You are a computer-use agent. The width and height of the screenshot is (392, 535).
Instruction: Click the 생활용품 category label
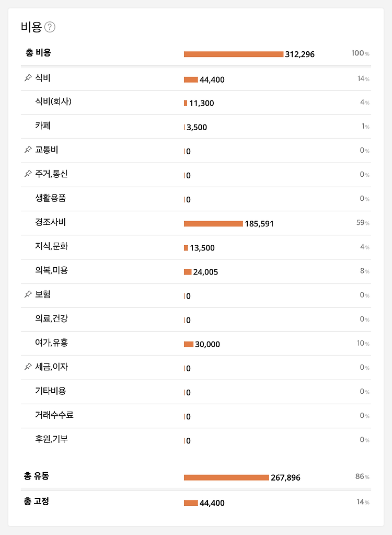pos(51,198)
